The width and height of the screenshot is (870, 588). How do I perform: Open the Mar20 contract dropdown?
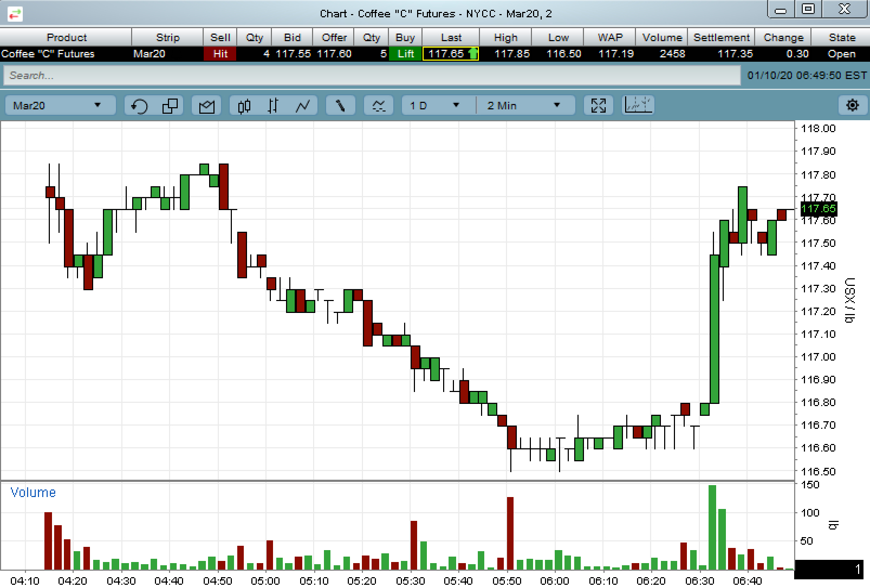click(60, 106)
